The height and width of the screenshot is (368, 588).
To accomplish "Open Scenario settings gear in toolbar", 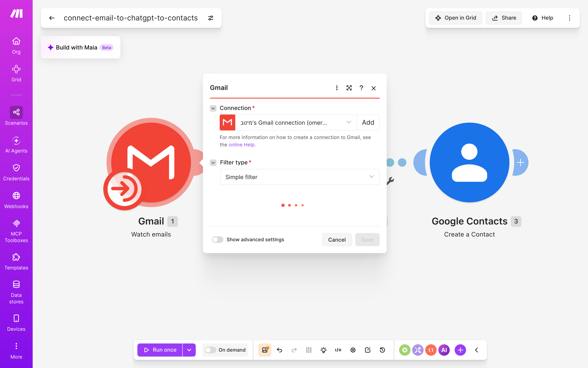I will pyautogui.click(x=353, y=350).
